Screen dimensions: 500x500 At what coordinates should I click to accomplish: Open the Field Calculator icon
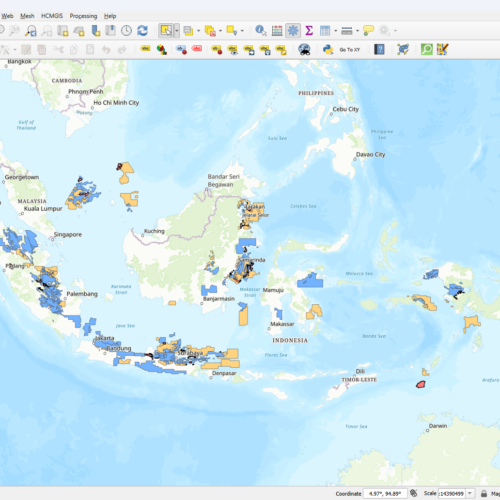coord(277,31)
